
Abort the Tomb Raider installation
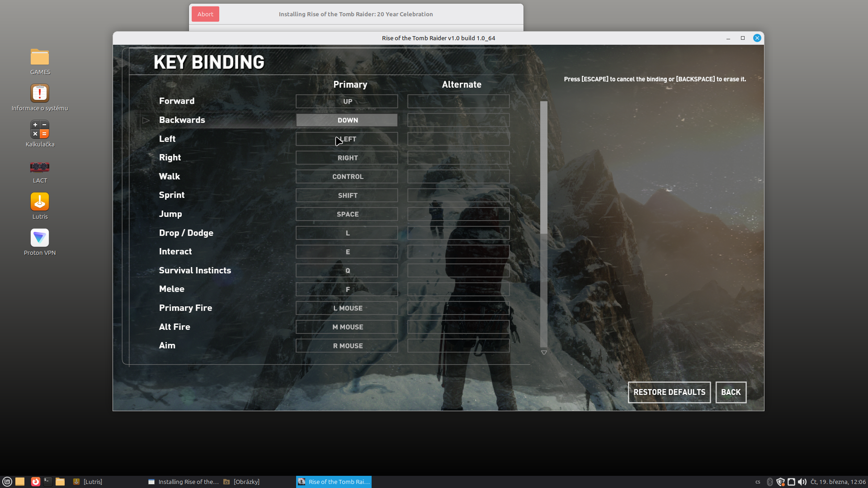205,14
